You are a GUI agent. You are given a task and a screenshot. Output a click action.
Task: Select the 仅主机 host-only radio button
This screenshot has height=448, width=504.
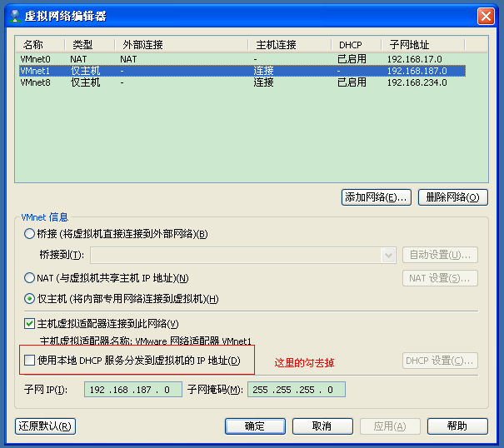tap(29, 299)
